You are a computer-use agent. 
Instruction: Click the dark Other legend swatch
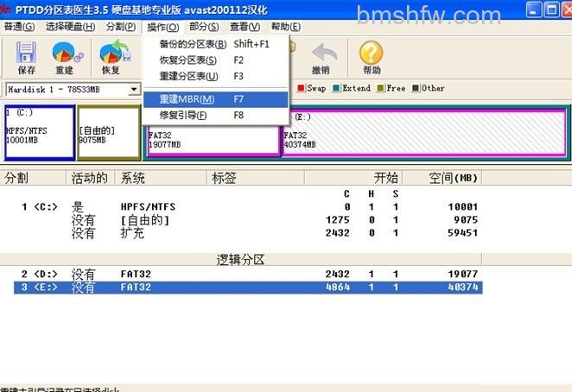pos(416,88)
